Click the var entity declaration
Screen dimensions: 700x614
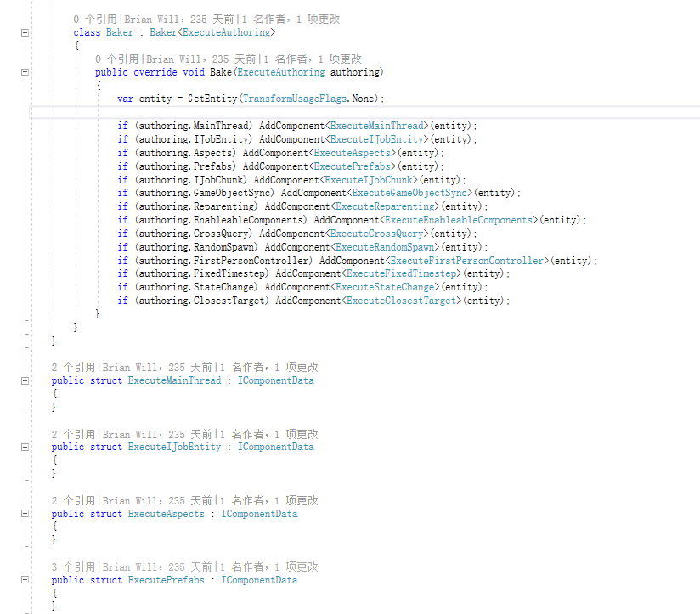(x=144, y=99)
